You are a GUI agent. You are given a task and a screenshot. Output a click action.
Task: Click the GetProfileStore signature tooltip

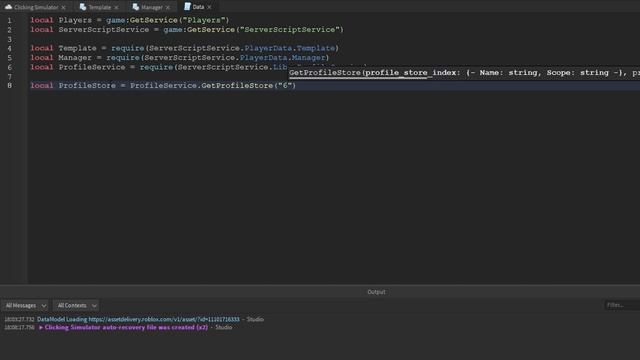coord(464,73)
